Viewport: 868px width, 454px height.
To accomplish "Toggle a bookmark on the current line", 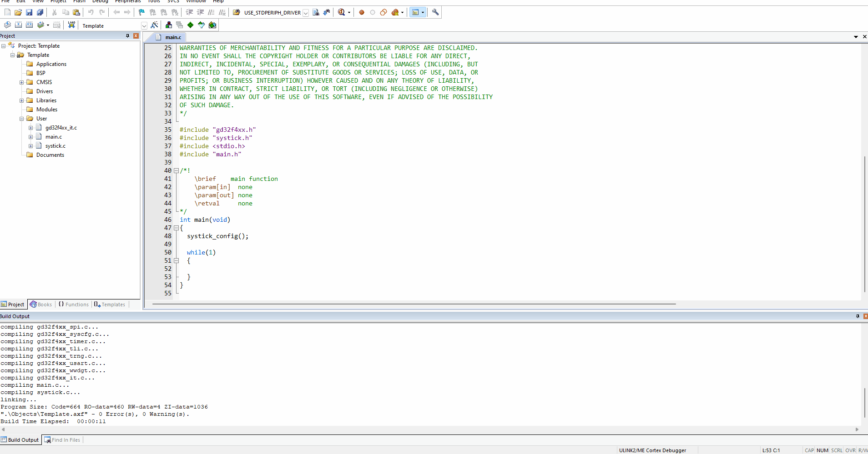I will [142, 12].
